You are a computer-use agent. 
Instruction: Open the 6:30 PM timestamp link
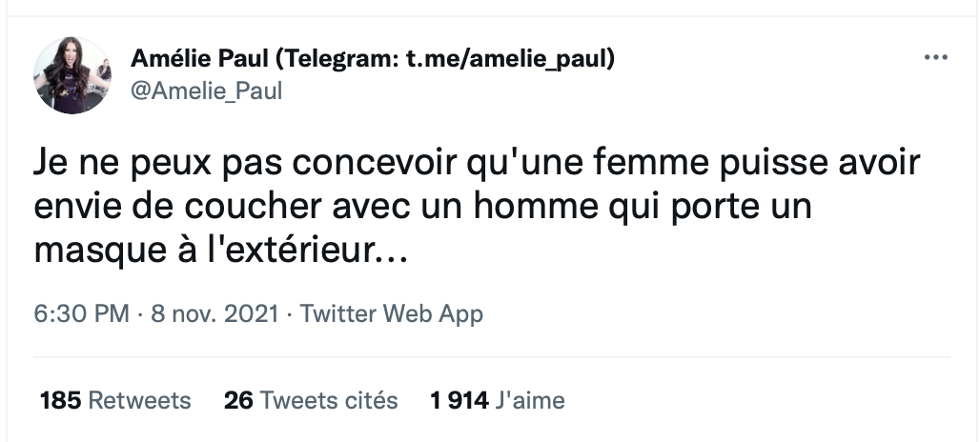[x=81, y=313]
